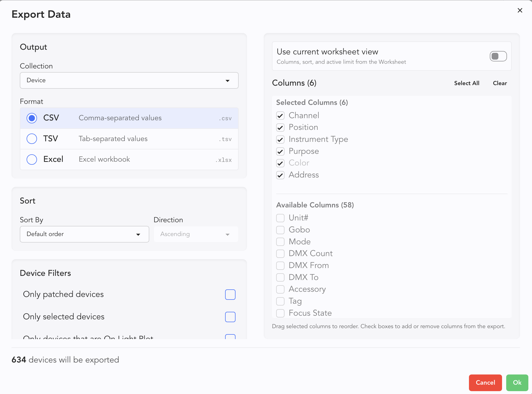Uncheck the Position column
The image size is (532, 394).
point(280,128)
